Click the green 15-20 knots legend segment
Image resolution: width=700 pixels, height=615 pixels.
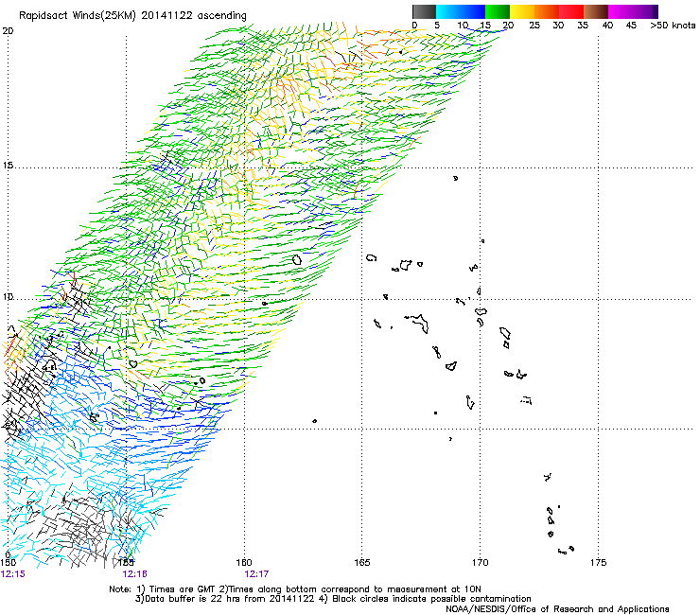(x=498, y=11)
